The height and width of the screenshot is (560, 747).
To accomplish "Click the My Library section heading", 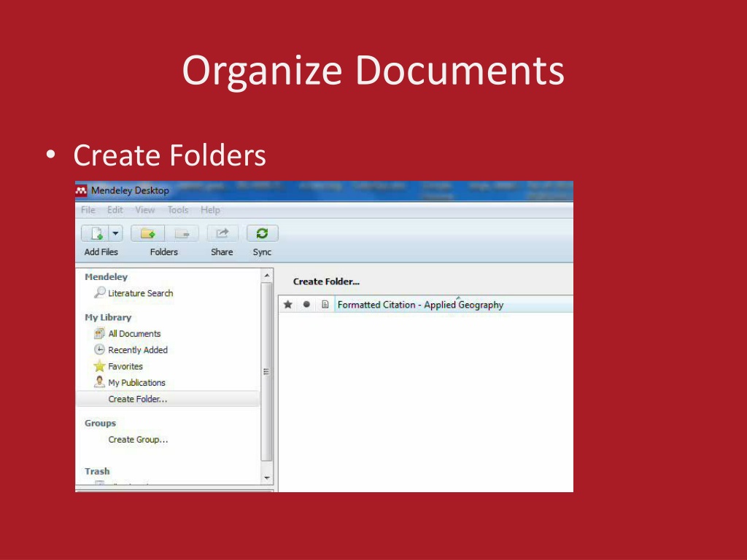I will click(x=108, y=318).
